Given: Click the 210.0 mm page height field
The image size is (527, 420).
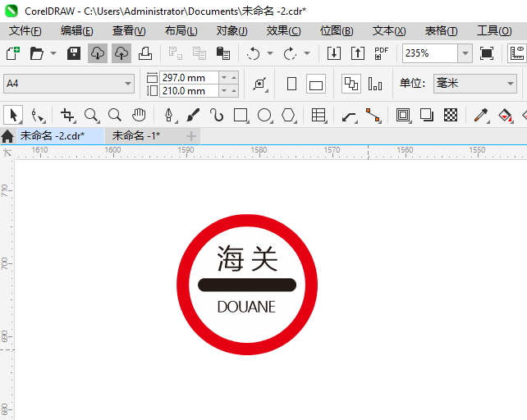Looking at the screenshot, I should coord(190,91).
